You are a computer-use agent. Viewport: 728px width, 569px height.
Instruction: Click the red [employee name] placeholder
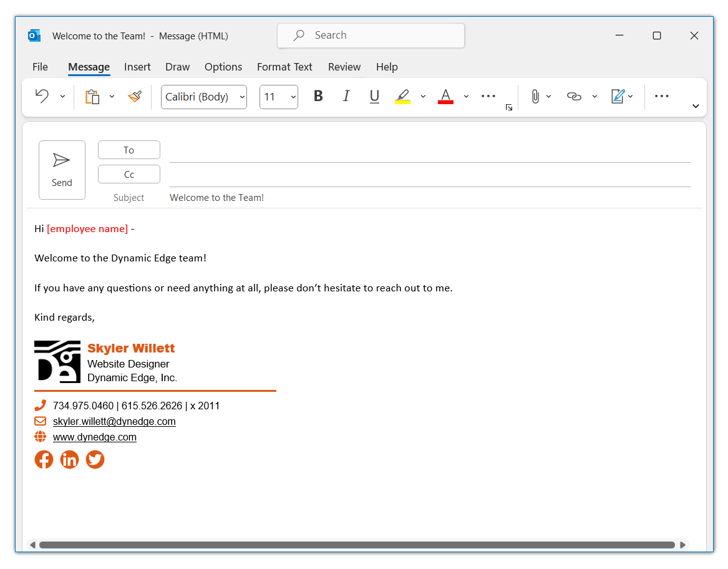pyautogui.click(x=87, y=228)
